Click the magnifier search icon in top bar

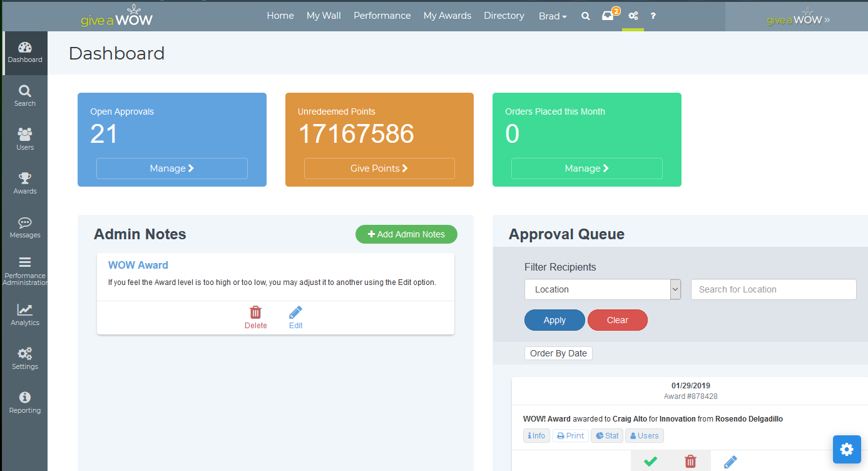click(x=586, y=16)
